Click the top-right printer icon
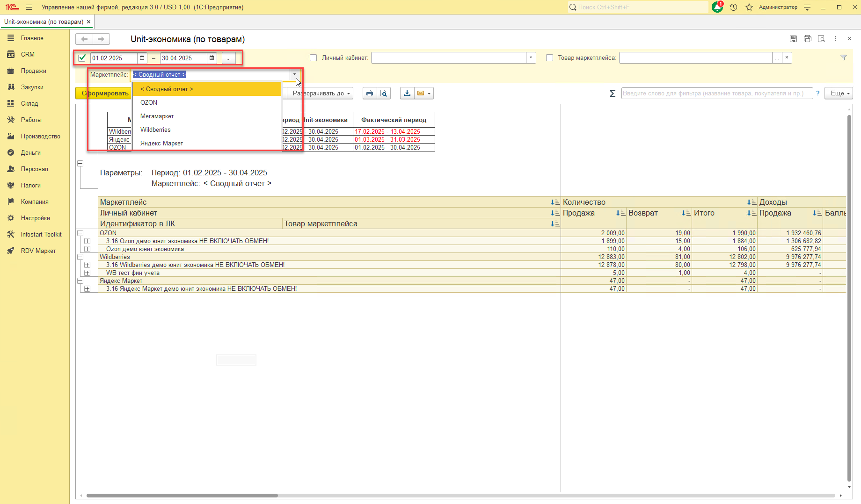The image size is (861, 504). [x=807, y=39]
